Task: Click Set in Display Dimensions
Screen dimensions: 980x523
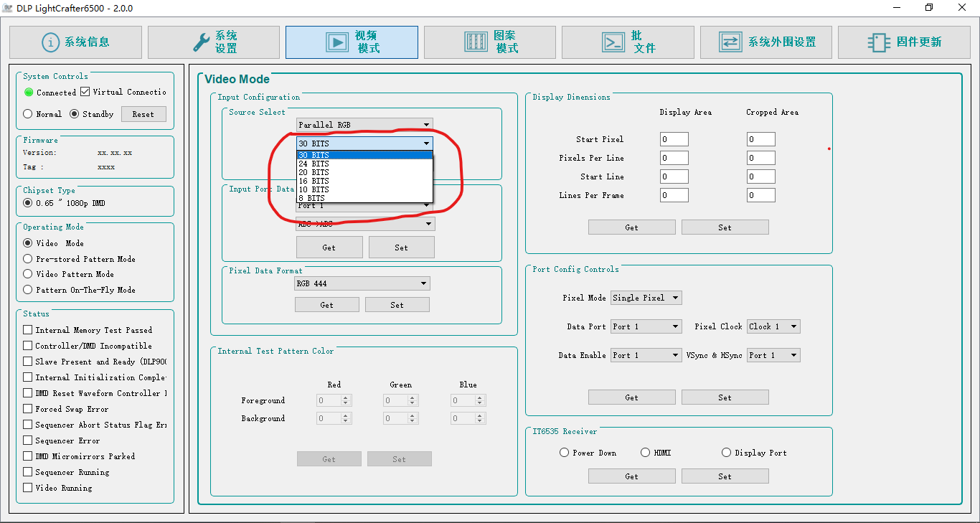Action: pyautogui.click(x=725, y=227)
